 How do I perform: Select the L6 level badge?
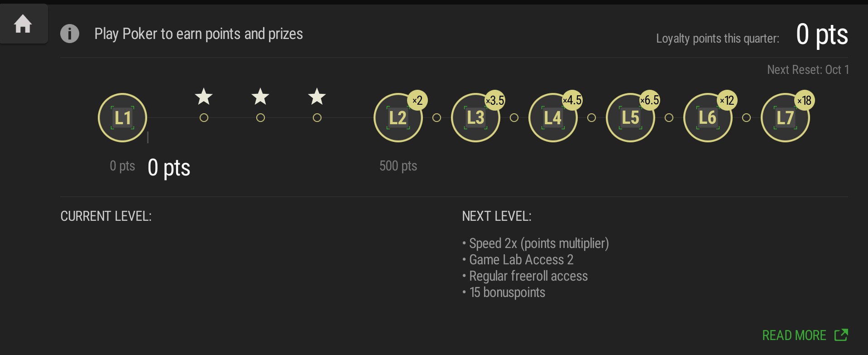click(x=707, y=118)
